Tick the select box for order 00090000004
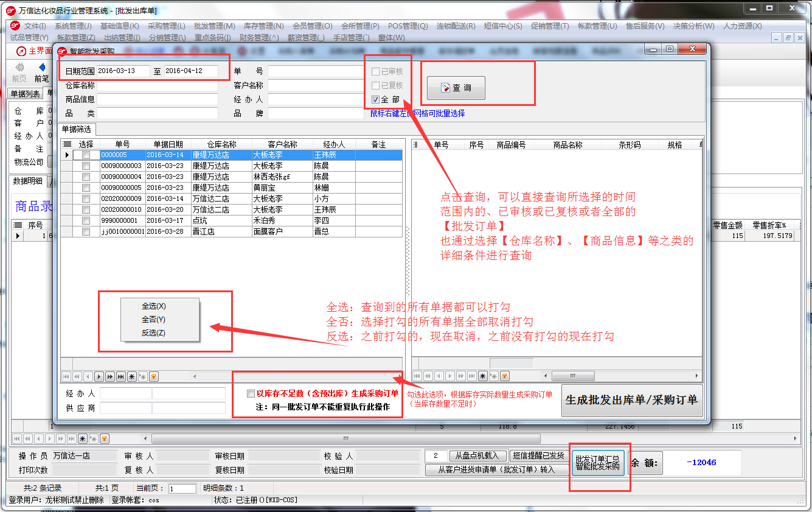The width and height of the screenshot is (812, 512). click(86, 177)
